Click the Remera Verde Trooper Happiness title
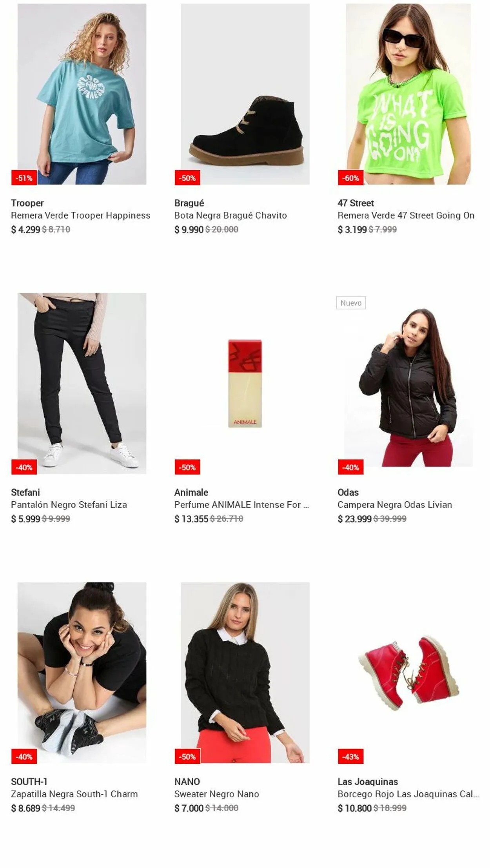The width and height of the screenshot is (490, 868). click(x=80, y=215)
